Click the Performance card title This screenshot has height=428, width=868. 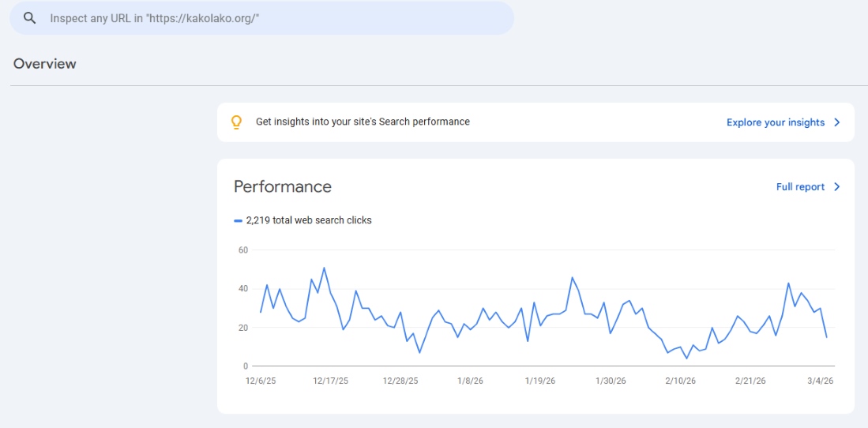click(x=282, y=186)
